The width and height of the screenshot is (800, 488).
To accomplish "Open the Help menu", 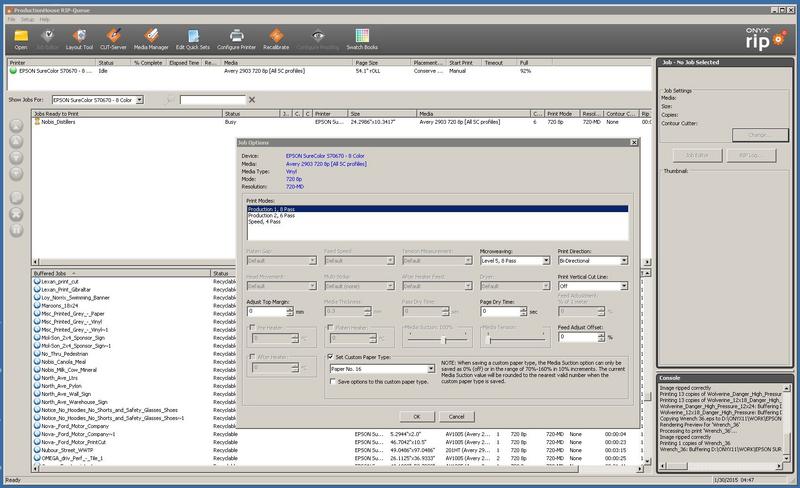I will pyautogui.click(x=45, y=19).
